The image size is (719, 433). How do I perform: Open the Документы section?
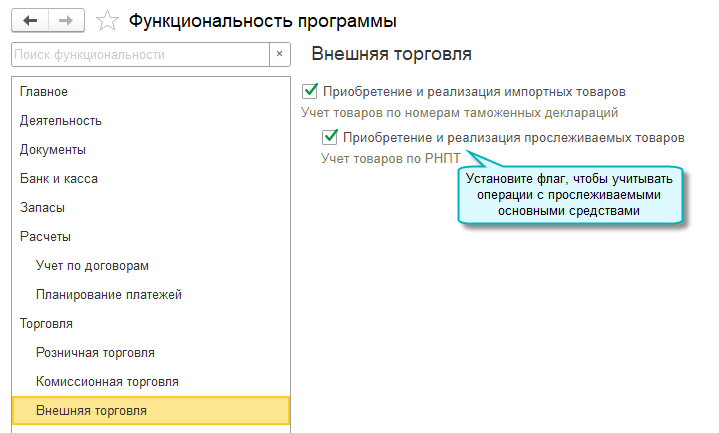click(53, 150)
